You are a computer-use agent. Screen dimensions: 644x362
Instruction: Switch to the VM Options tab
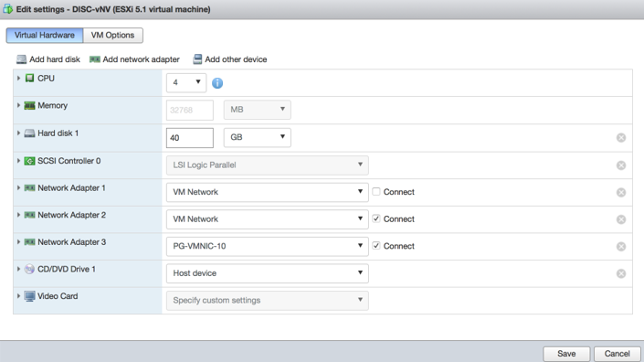[113, 36]
